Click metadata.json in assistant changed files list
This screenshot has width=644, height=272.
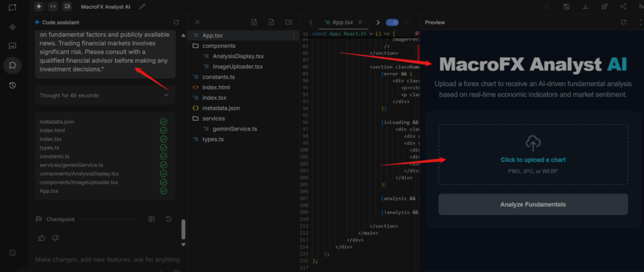(57, 122)
